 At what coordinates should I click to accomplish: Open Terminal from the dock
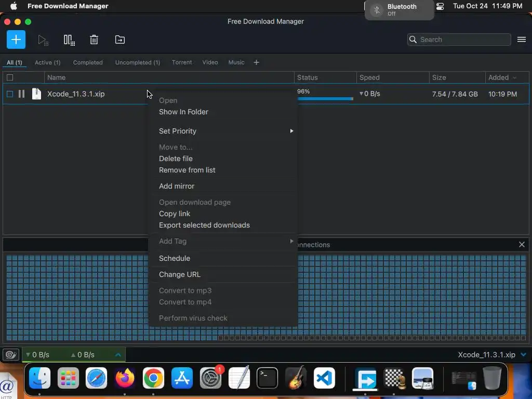267,378
